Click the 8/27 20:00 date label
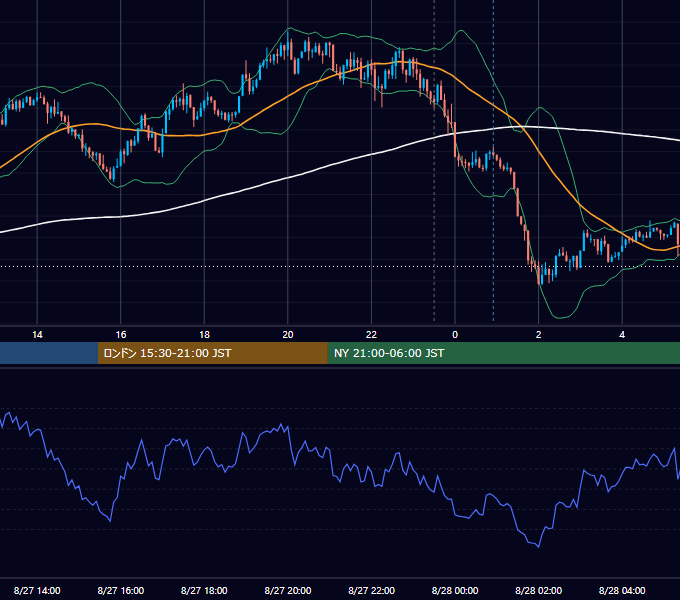Screen dimensions: 680x600 tap(288, 590)
